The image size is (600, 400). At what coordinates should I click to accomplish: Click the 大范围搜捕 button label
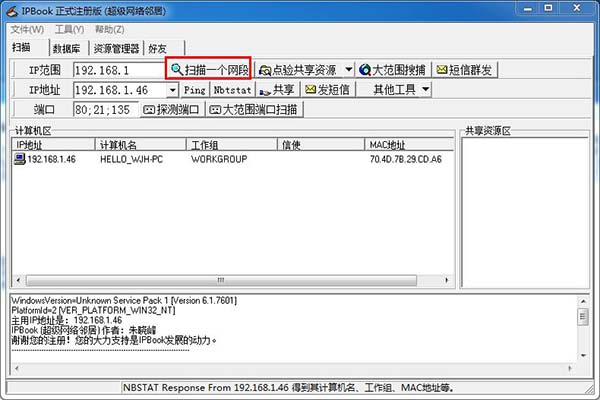(x=399, y=70)
